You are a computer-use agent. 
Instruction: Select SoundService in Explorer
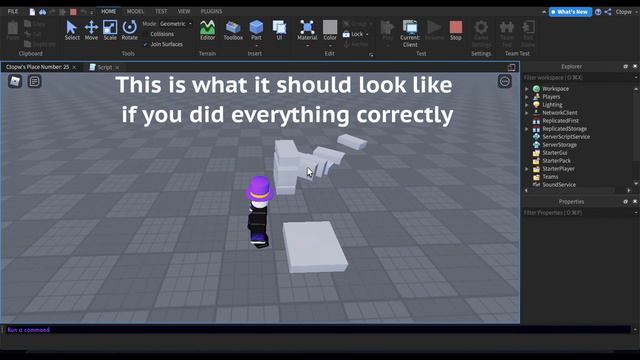coord(559,184)
